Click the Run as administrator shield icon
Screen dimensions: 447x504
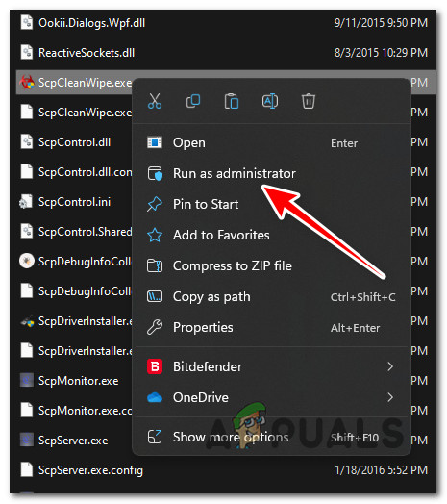point(155,173)
